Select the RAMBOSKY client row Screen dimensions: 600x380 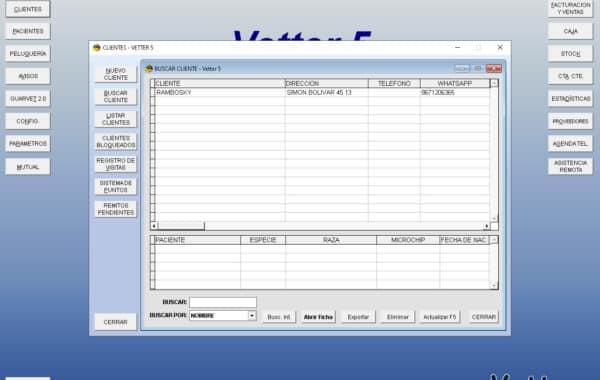[x=321, y=93]
